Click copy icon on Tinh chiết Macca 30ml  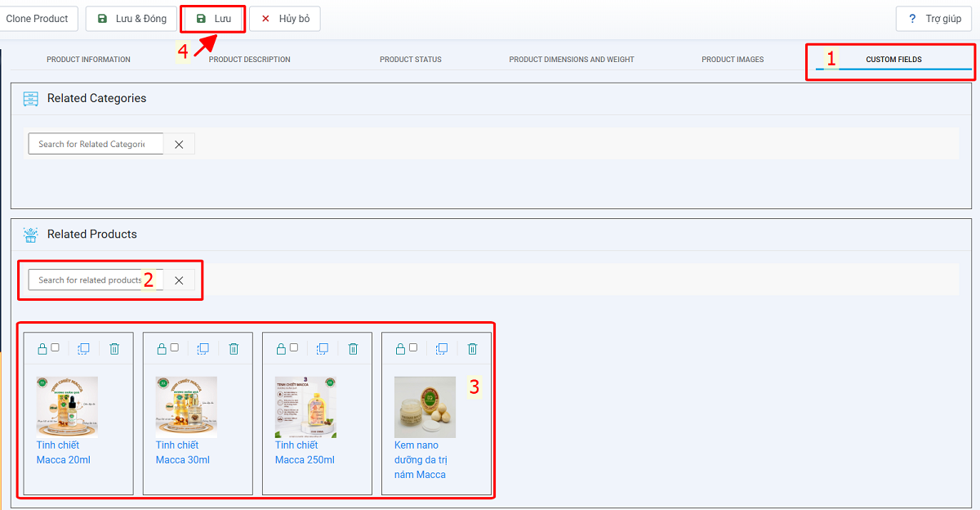pos(203,349)
